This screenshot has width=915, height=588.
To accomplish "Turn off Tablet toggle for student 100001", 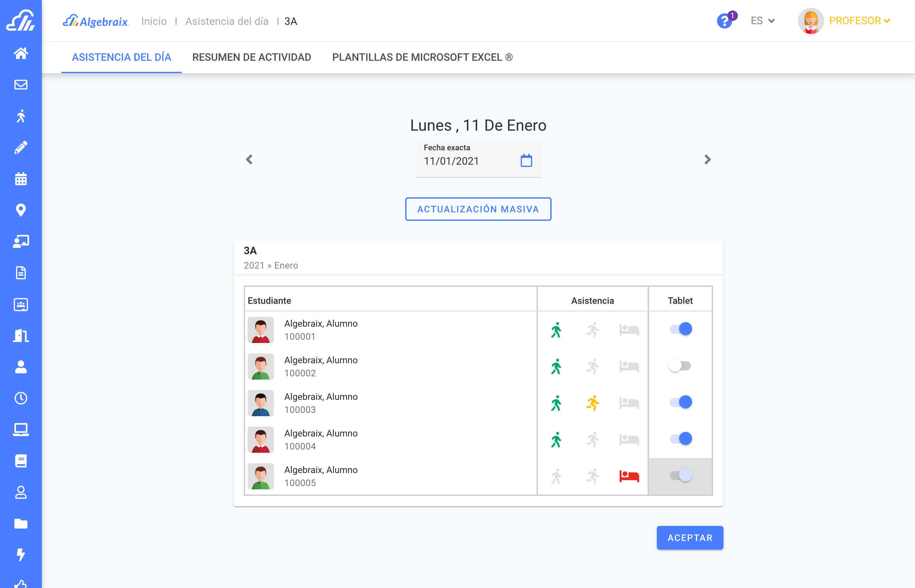I will point(680,329).
